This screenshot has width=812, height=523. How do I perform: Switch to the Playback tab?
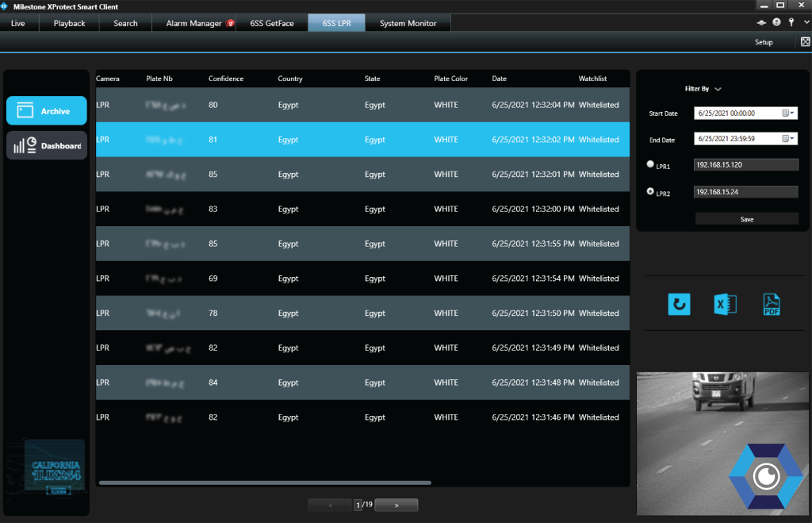pos(70,23)
